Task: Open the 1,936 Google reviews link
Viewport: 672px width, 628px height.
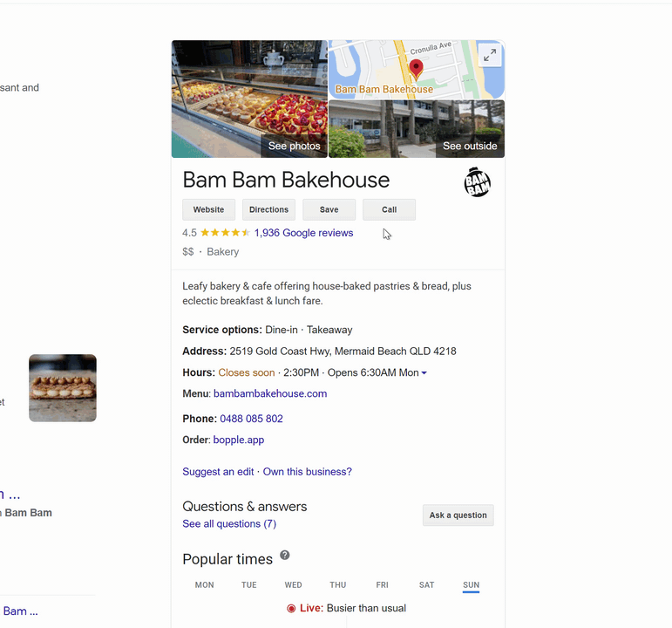Action: point(303,233)
